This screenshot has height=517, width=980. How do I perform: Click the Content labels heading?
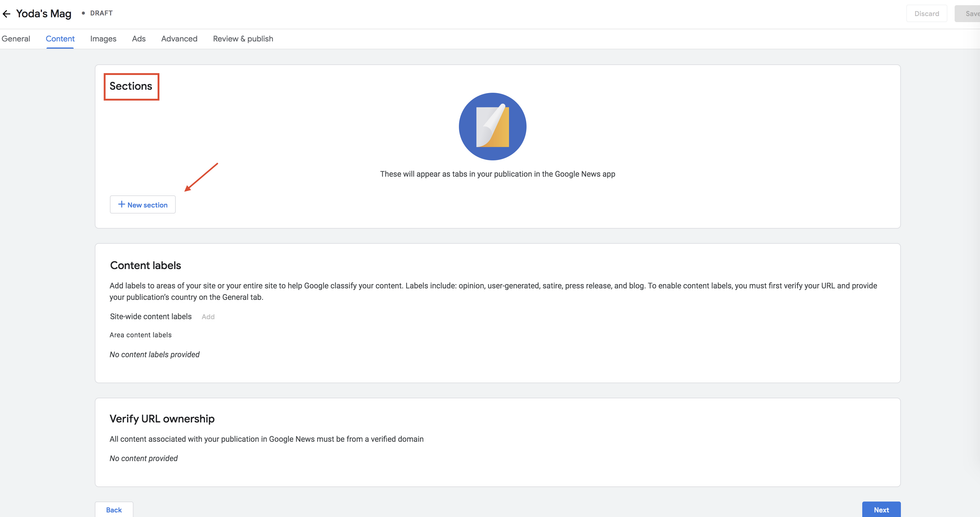[x=145, y=266]
